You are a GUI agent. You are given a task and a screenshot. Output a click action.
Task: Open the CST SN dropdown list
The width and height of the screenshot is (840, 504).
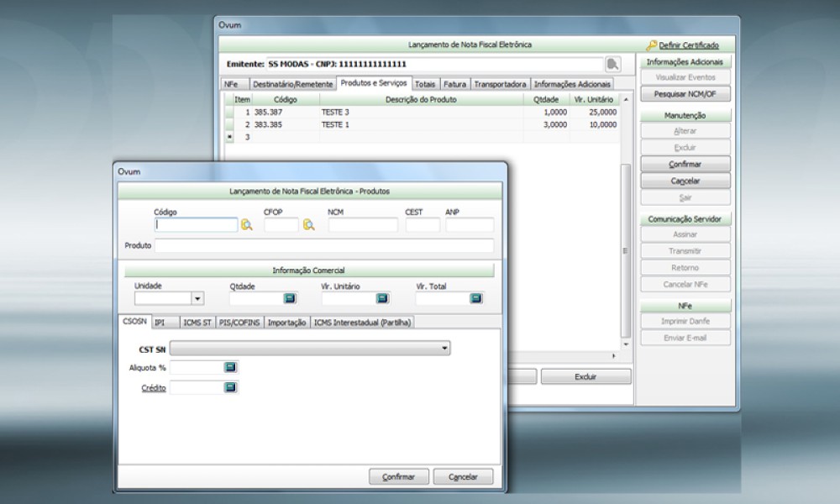pos(444,348)
